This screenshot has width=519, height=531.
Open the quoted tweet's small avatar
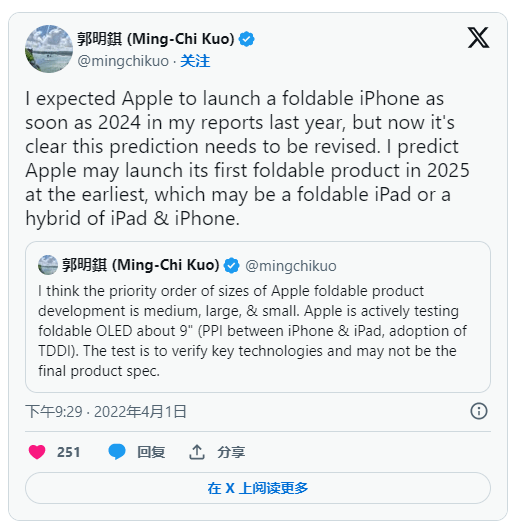pos(48,265)
